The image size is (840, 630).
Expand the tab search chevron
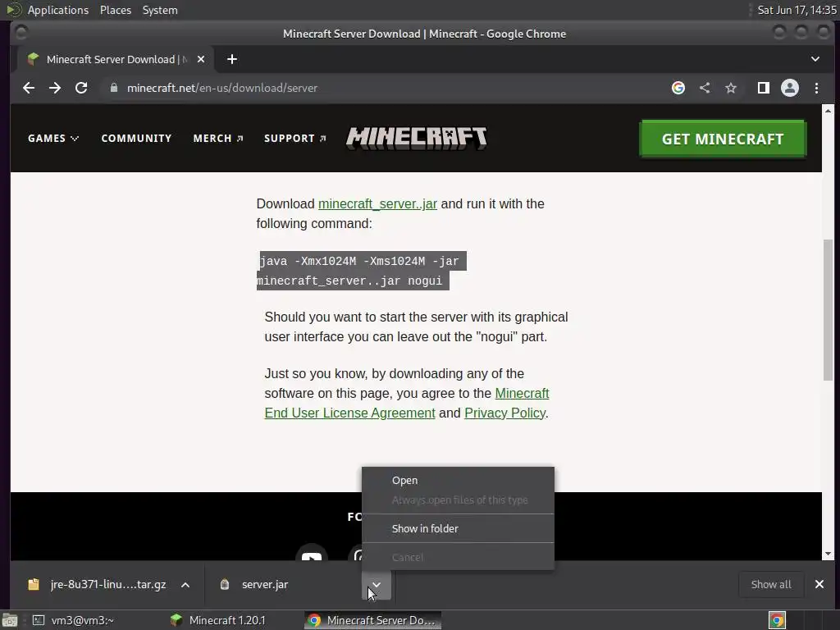pos(815,59)
